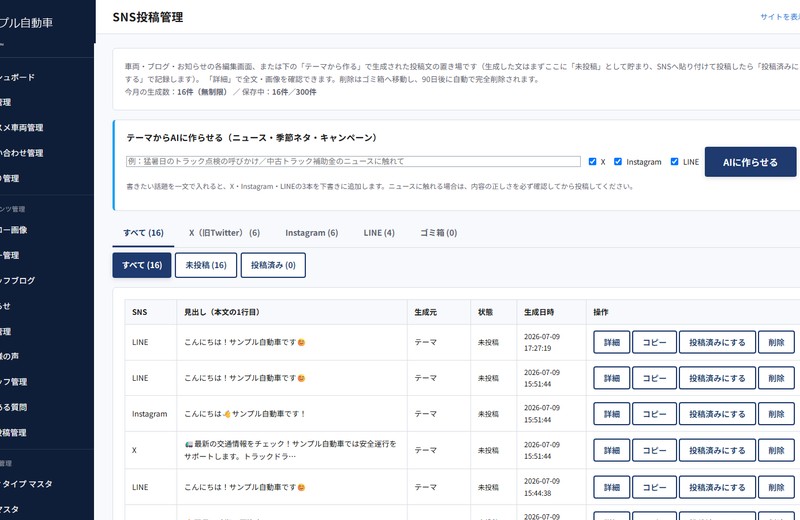The height and width of the screenshot is (520, 800).
Task: Click the サンプル自動車 site name in sidebar
Action: tap(26, 22)
